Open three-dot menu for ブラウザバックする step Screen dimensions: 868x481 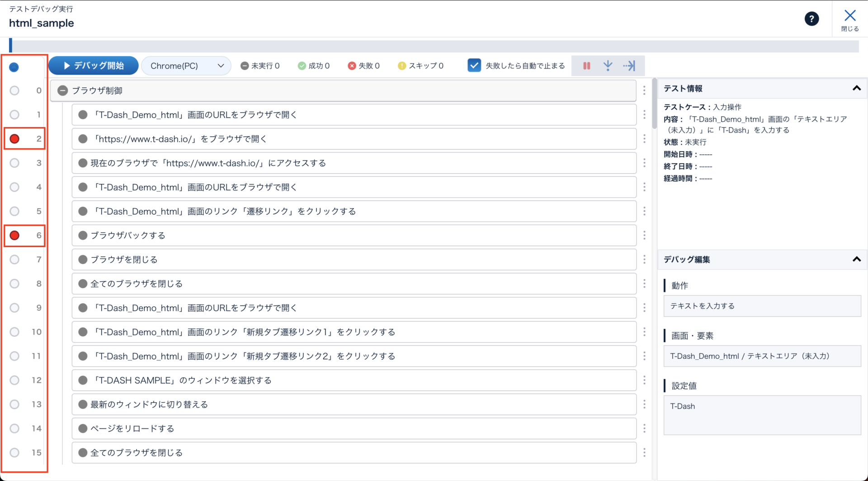(644, 235)
